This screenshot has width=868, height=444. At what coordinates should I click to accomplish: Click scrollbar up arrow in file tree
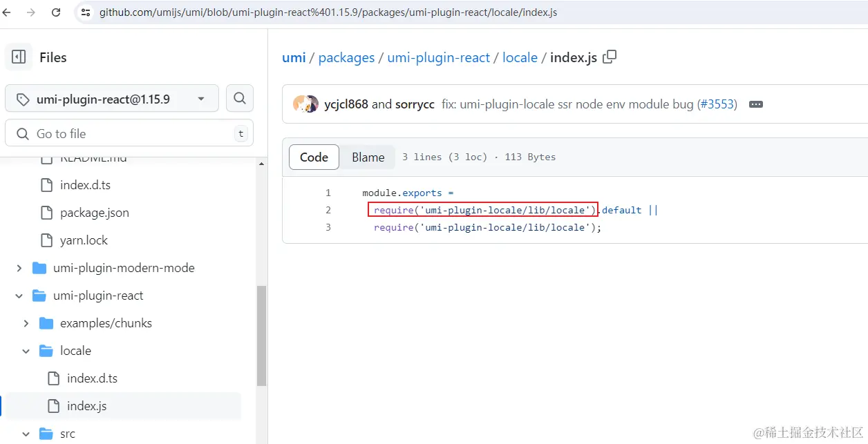[261, 164]
